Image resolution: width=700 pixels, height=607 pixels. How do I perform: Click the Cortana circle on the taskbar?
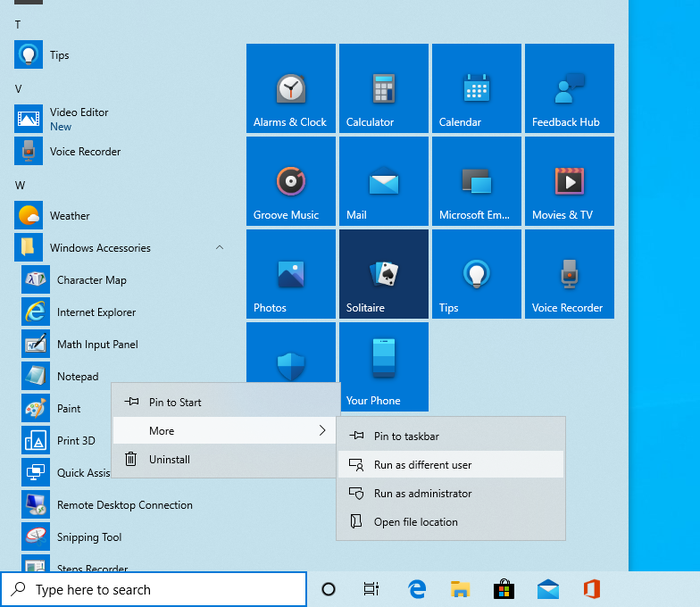(x=328, y=589)
